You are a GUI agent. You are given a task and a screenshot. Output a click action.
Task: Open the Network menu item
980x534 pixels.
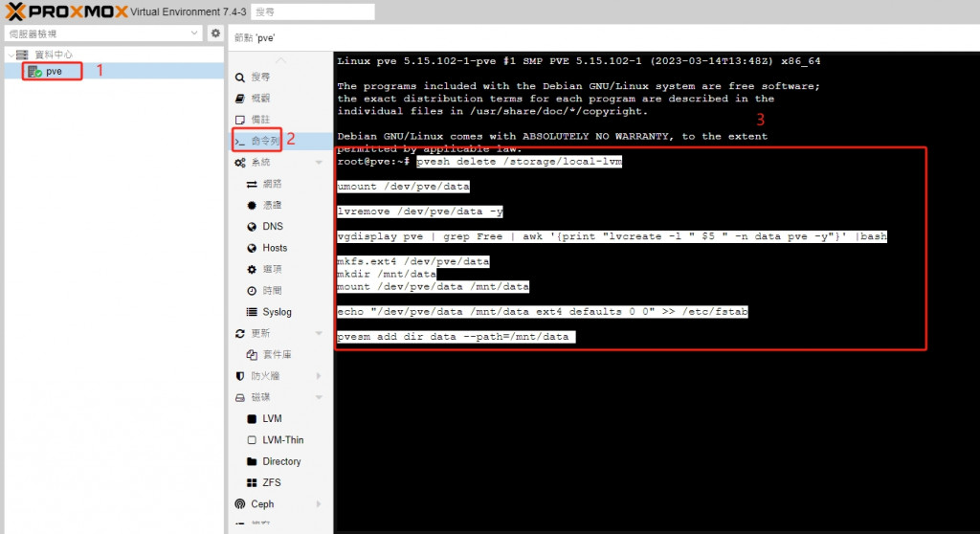(x=272, y=184)
